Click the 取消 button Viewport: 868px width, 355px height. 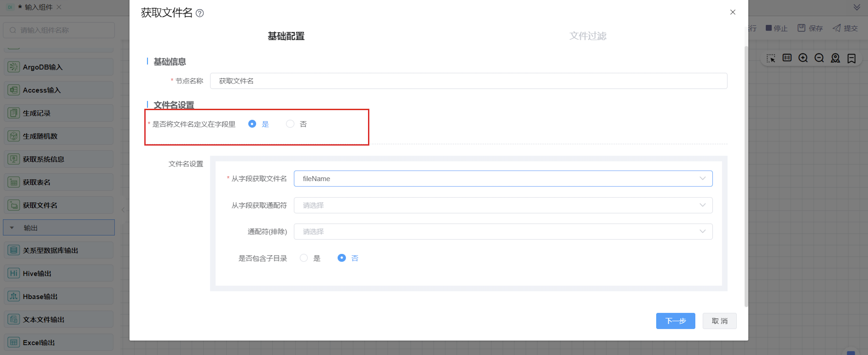point(719,321)
